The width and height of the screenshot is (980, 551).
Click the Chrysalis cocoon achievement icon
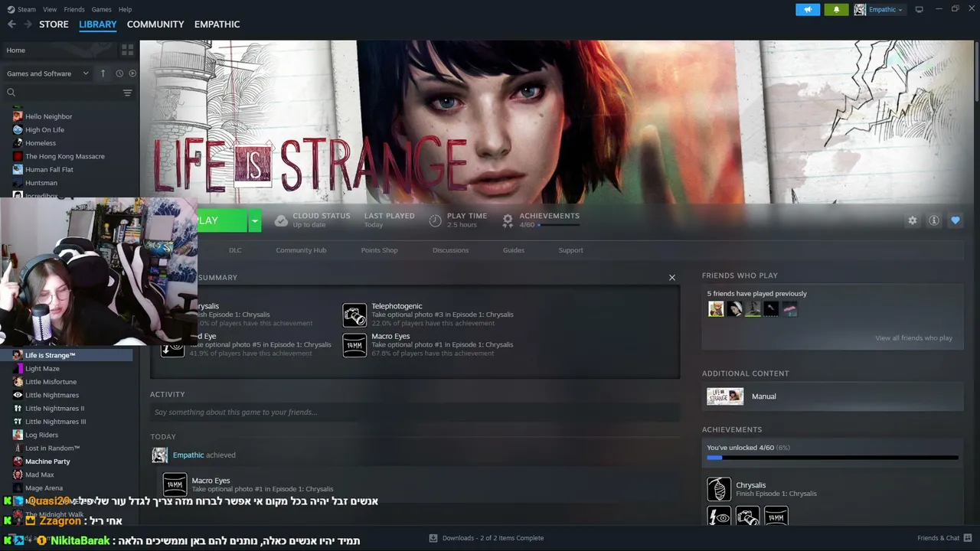[x=718, y=489]
